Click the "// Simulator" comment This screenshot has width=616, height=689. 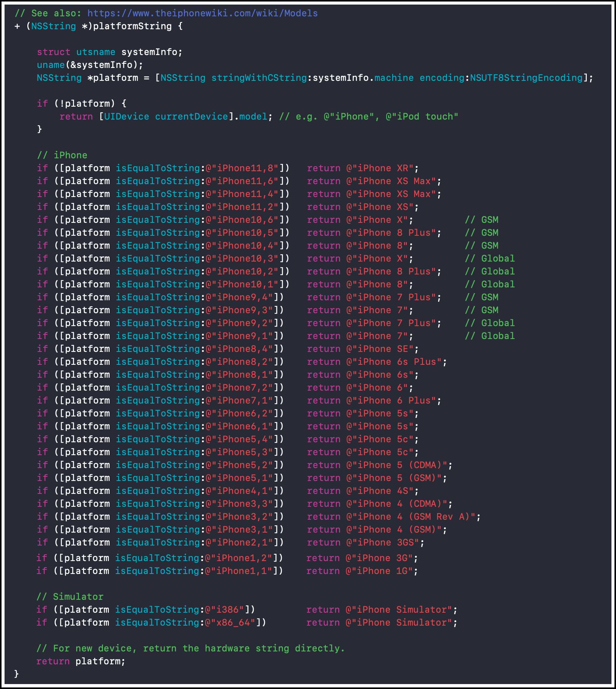click(70, 597)
